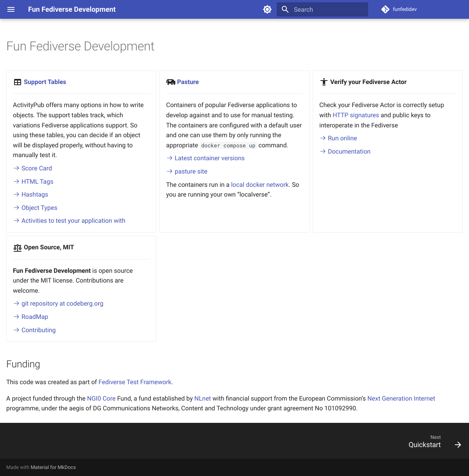
Task: Click the arrow icon before git repository
Action: [16, 304]
